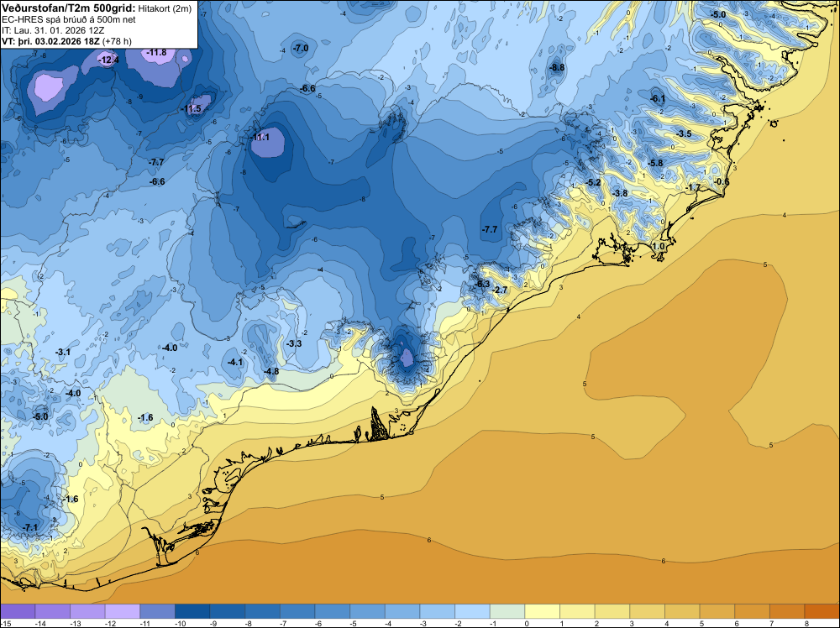Viewport: 840px width, 628px height.
Task: Click the 1.0 temperature value
Action: coord(659,246)
